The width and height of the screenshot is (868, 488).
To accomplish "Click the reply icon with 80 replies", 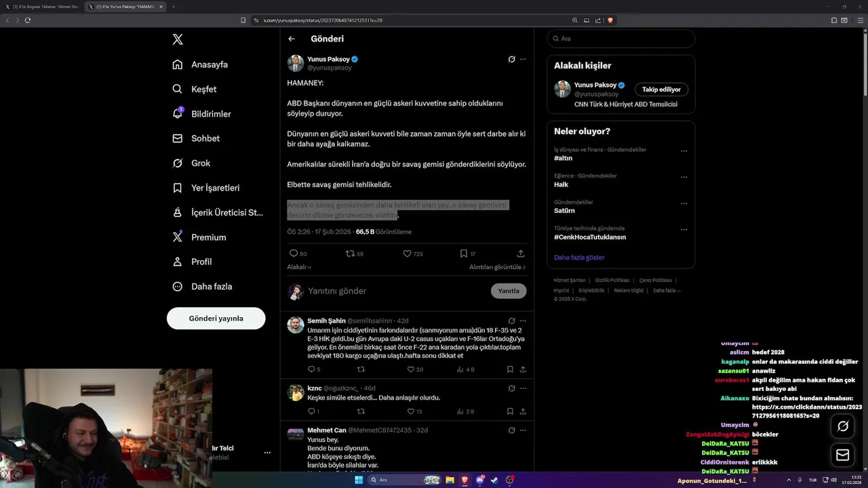I will (294, 253).
